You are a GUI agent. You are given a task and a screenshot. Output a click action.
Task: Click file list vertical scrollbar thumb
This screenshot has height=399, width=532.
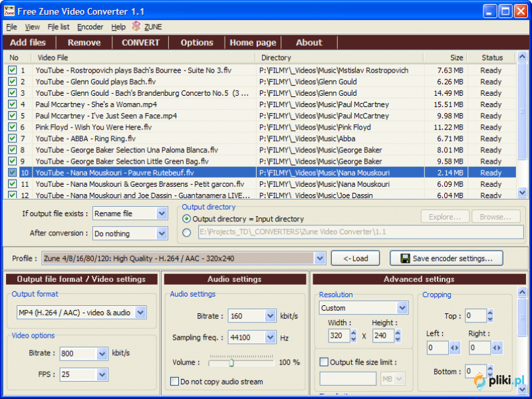point(522,110)
